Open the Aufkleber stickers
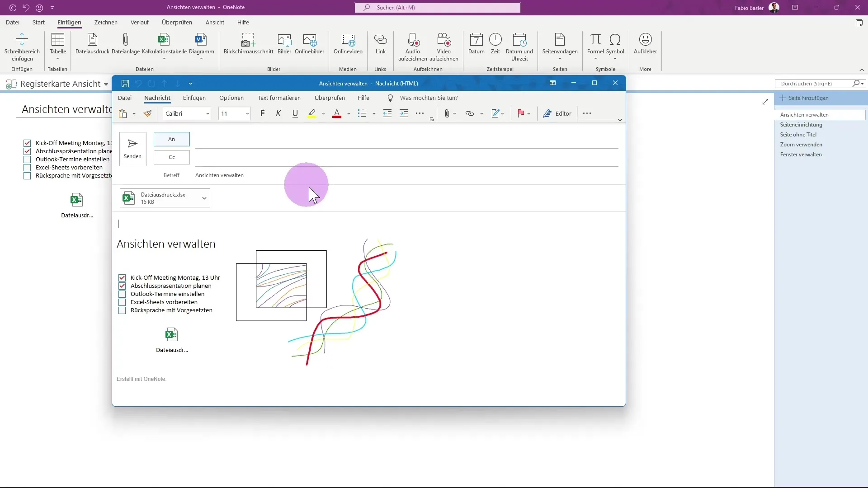Viewport: 868px width, 488px height. click(645, 44)
